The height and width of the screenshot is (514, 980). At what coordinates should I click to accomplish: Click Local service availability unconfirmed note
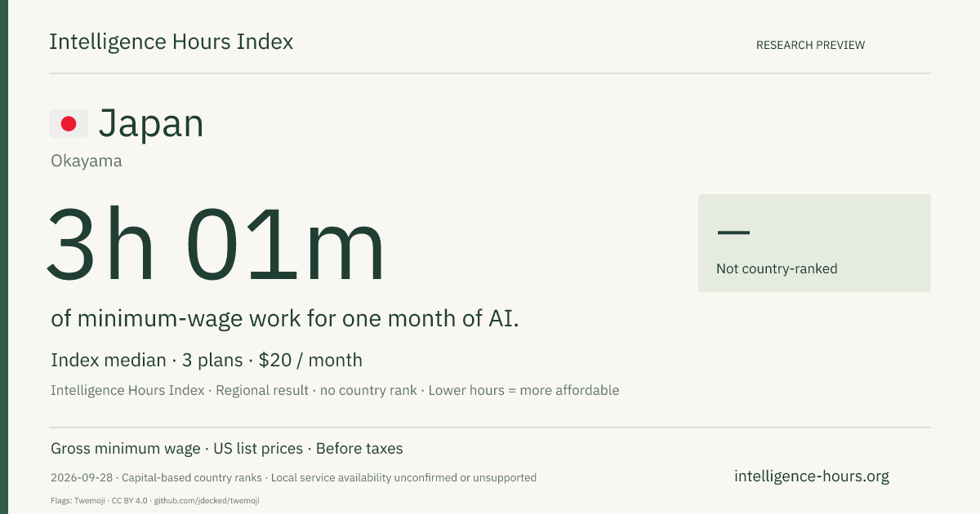404,477
